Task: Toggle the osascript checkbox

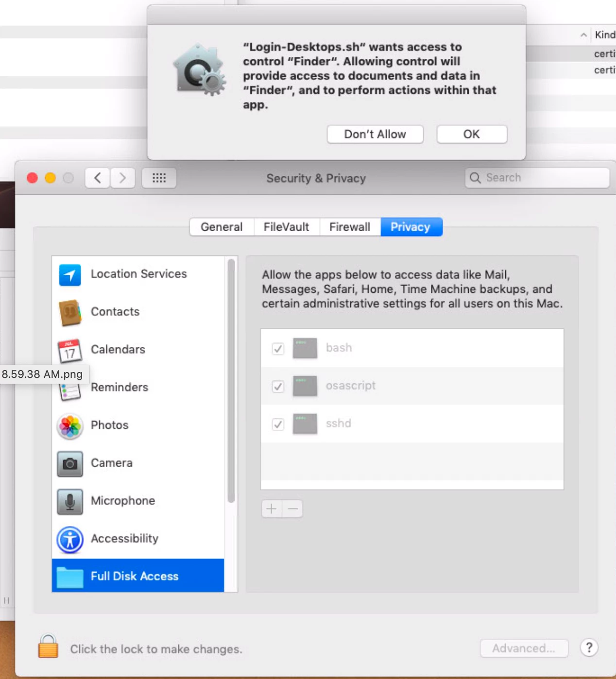Action: coord(278,387)
